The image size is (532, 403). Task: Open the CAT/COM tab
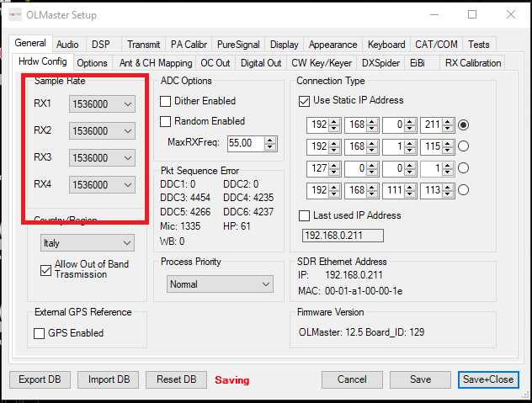436,45
